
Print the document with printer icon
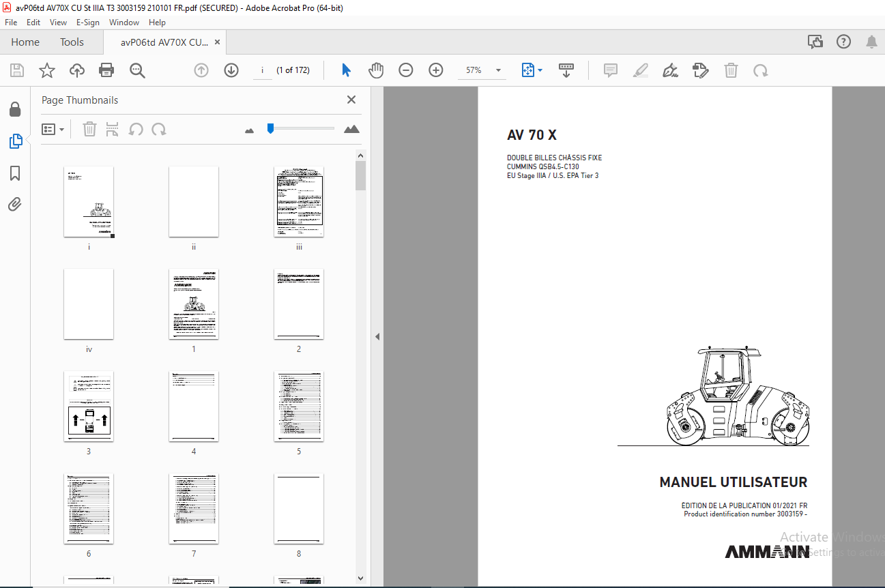click(x=106, y=70)
